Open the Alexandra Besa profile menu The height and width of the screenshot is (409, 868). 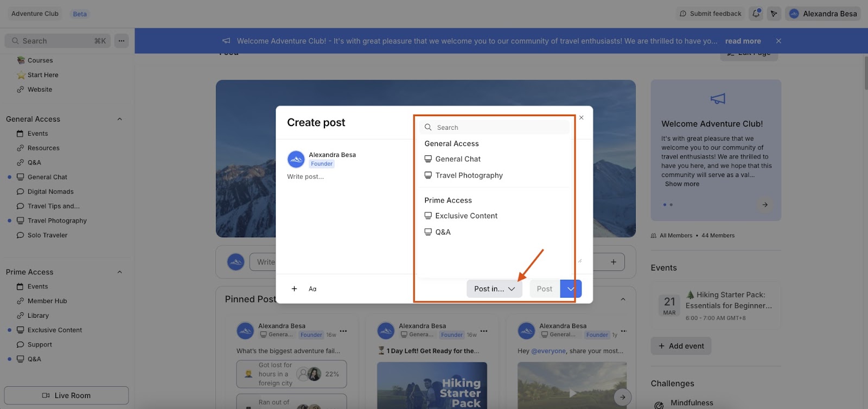point(823,14)
